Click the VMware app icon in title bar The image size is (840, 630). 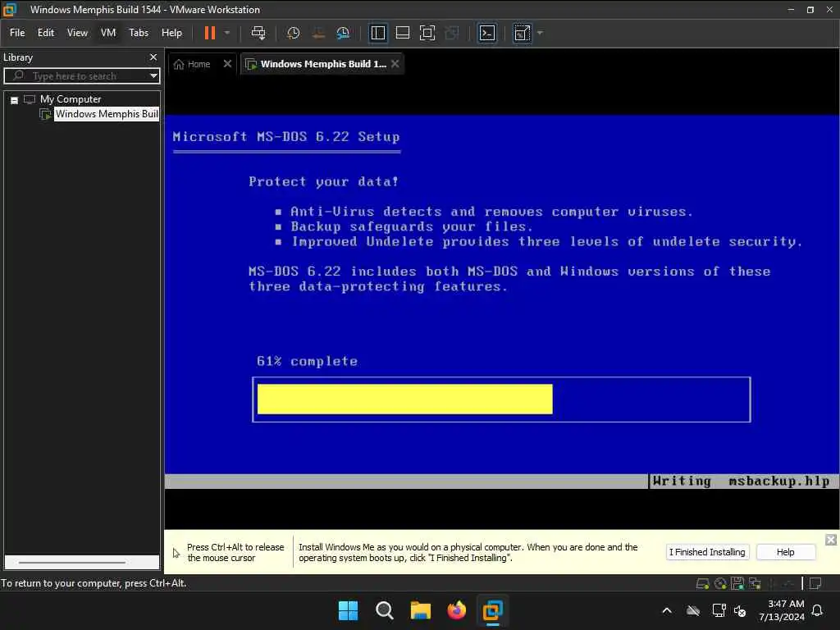10,10
